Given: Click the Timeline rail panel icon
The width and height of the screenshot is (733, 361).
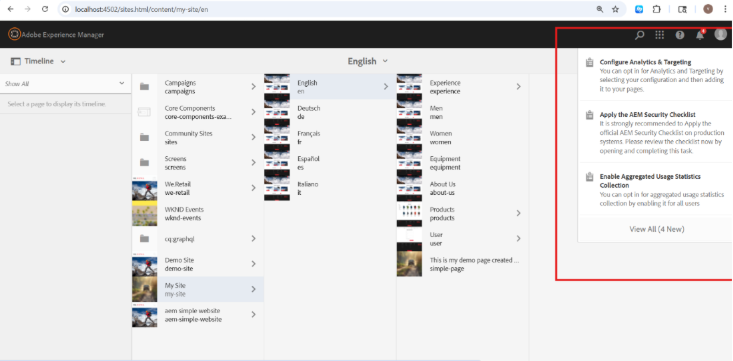Looking at the screenshot, I should pyautogui.click(x=15, y=61).
